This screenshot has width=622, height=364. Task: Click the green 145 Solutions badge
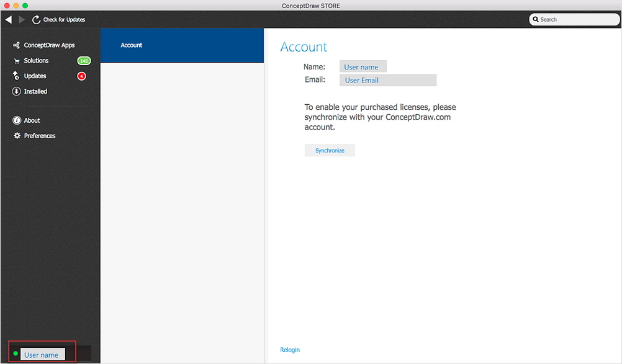click(x=84, y=61)
